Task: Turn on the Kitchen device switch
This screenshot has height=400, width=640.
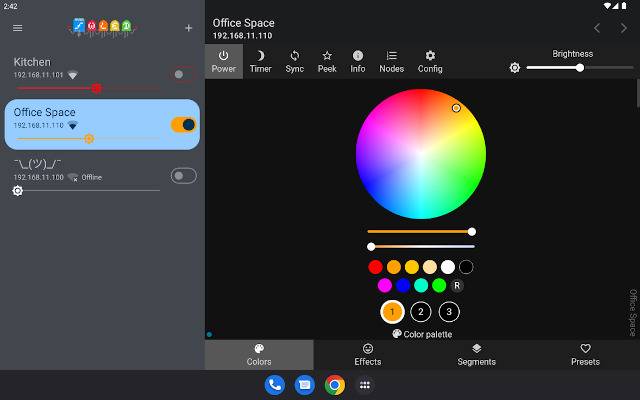Action: pos(183,74)
